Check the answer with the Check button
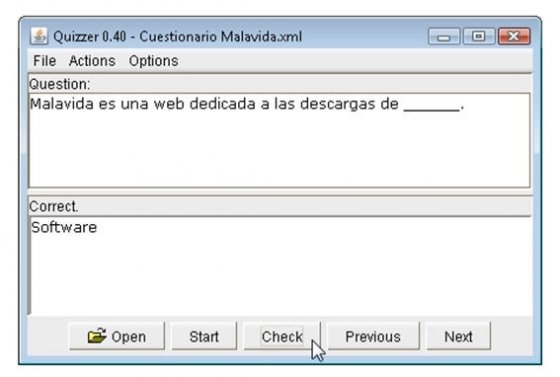Screen dimensions: 560x377 point(282,336)
